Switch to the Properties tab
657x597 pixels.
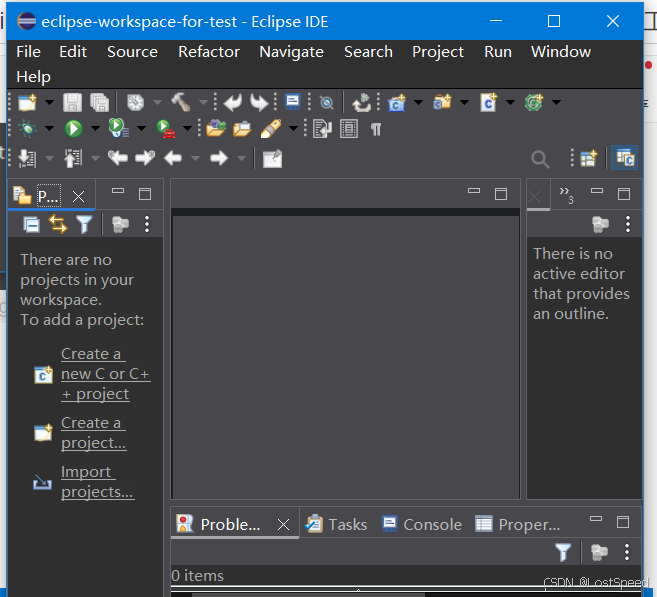[x=518, y=524]
